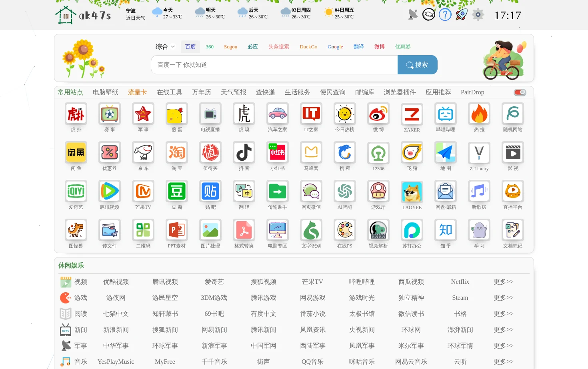Open the 12306 railway icon

coord(378,153)
